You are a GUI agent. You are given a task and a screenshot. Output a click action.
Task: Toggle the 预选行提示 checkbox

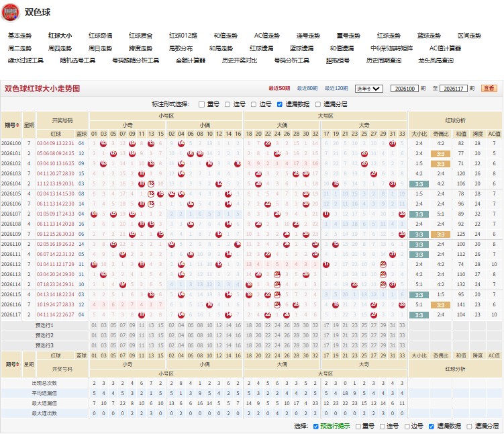click(x=315, y=427)
